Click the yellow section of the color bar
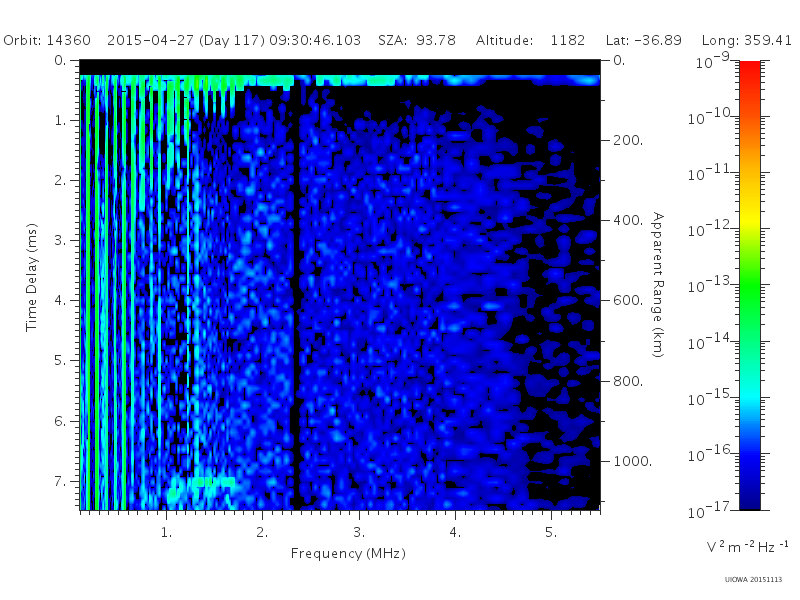The width and height of the screenshot is (800, 600). [x=750, y=219]
